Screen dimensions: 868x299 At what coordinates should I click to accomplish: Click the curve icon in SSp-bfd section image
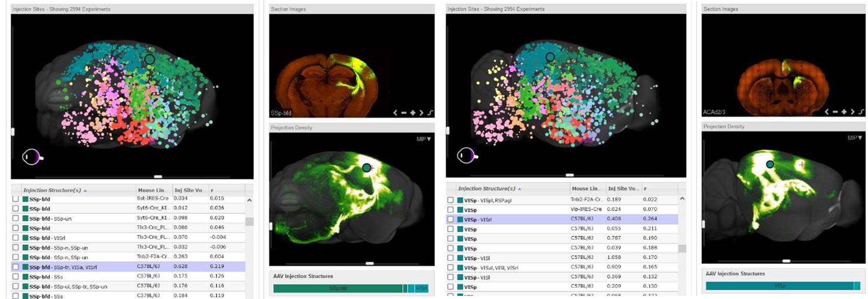point(430,113)
